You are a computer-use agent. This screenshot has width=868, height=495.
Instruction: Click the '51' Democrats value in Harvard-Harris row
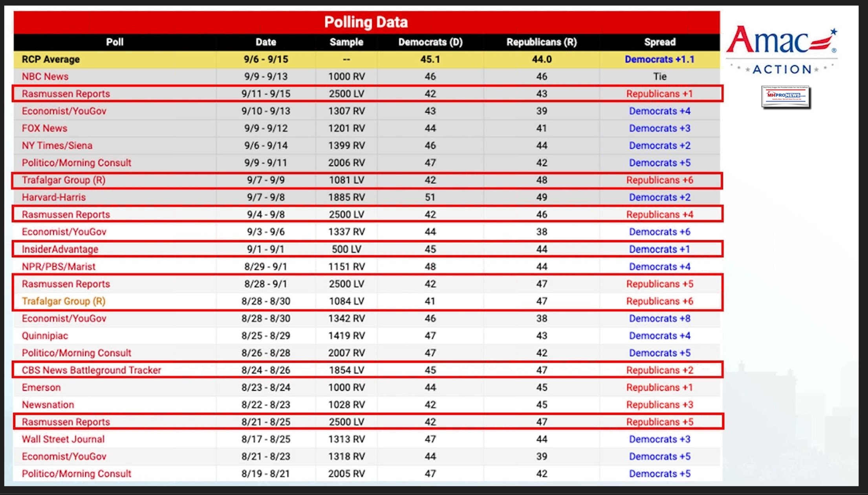(430, 197)
